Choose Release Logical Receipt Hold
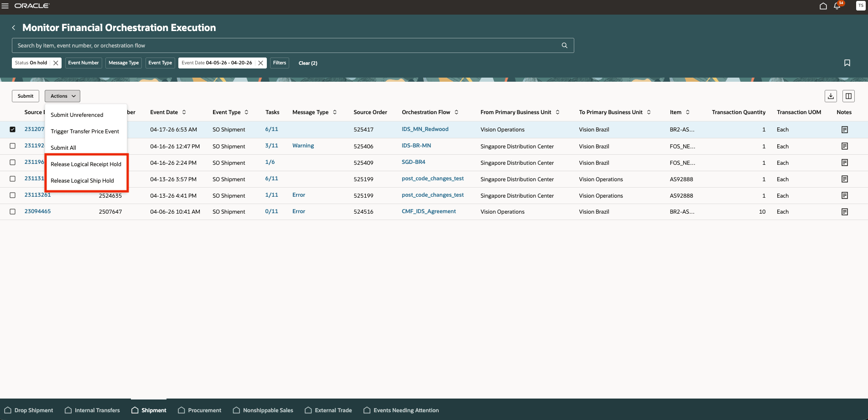868x420 pixels. [86, 164]
